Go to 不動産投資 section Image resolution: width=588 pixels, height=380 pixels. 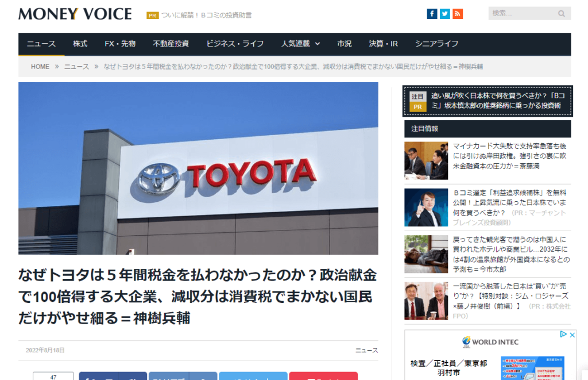[x=171, y=44]
